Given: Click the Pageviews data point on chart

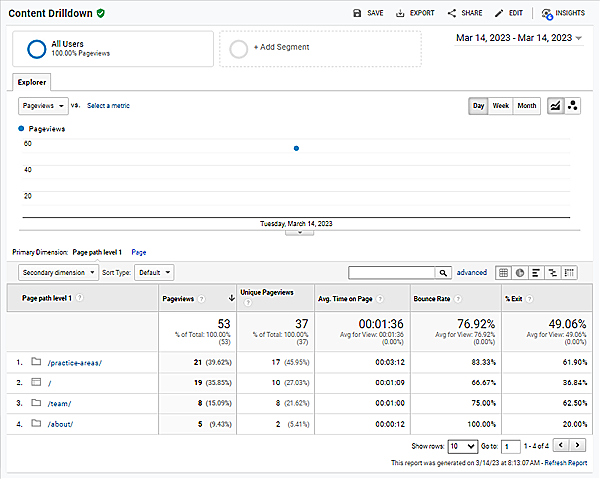Looking at the screenshot, I should pyautogui.click(x=296, y=148).
